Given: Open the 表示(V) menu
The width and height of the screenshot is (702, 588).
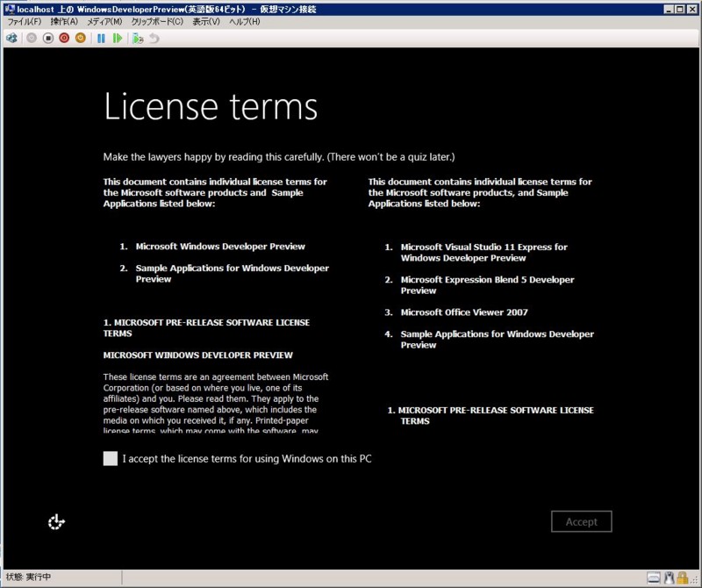Looking at the screenshot, I should click(206, 21).
